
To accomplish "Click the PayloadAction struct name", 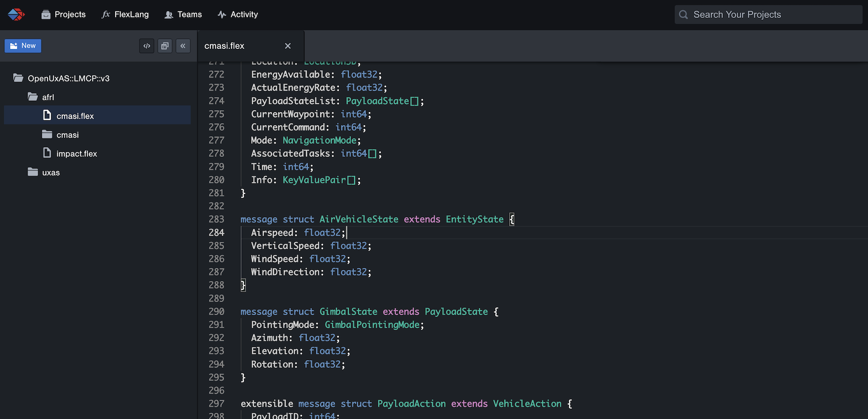I will coord(411,404).
